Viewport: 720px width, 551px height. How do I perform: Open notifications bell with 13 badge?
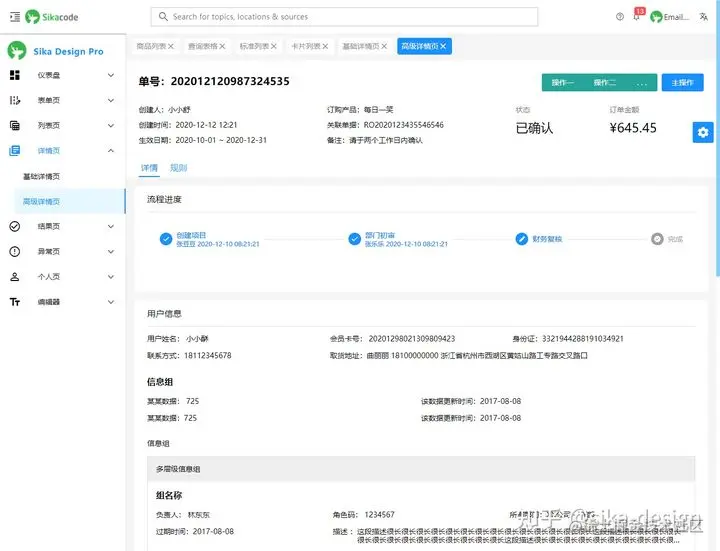click(637, 17)
